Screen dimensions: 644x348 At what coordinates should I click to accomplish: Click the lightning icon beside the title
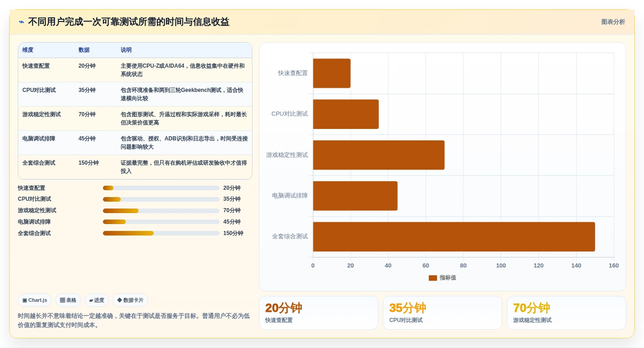(21, 22)
